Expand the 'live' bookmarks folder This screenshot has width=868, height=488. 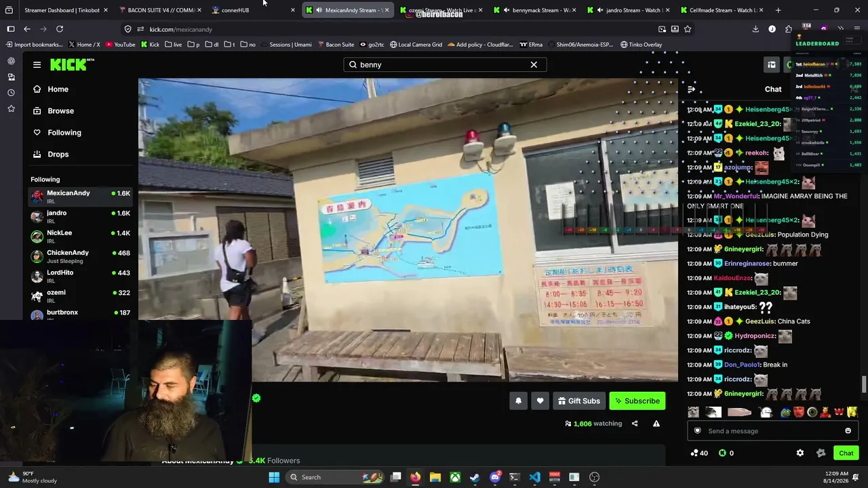174,45
